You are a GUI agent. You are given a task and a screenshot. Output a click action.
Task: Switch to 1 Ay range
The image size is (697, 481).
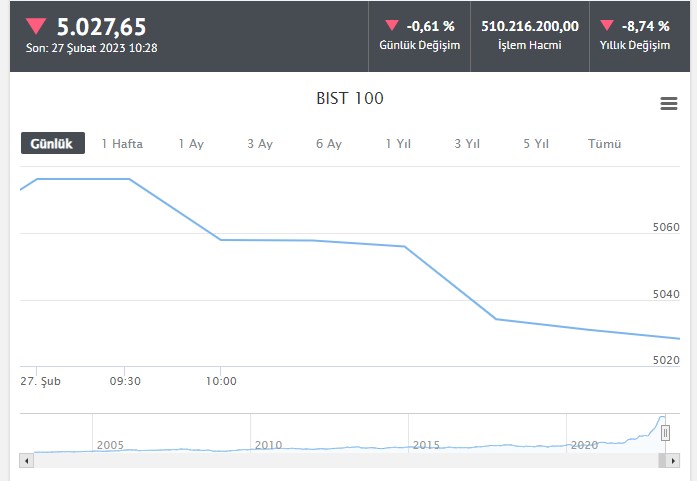pyautogui.click(x=191, y=144)
